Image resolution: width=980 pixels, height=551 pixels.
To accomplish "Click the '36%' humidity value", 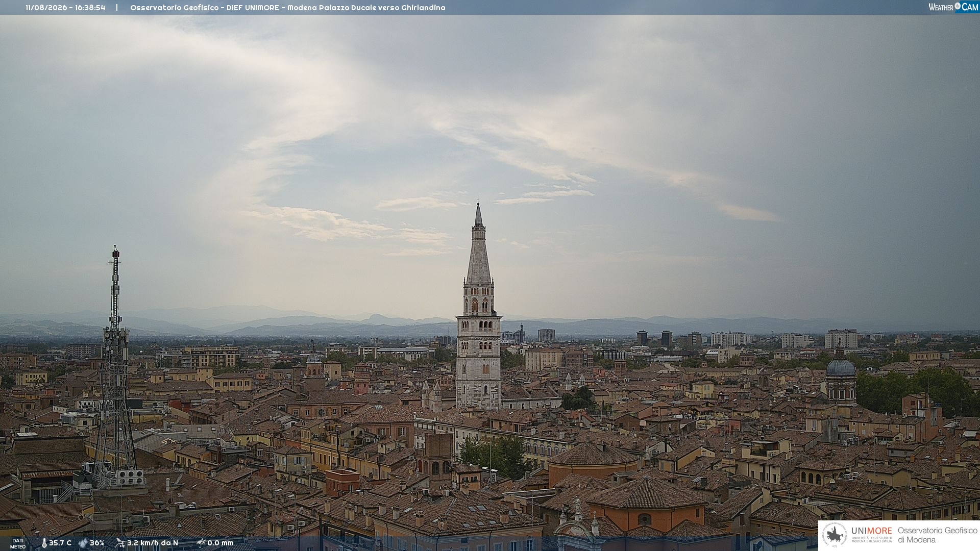I will click(x=97, y=543).
